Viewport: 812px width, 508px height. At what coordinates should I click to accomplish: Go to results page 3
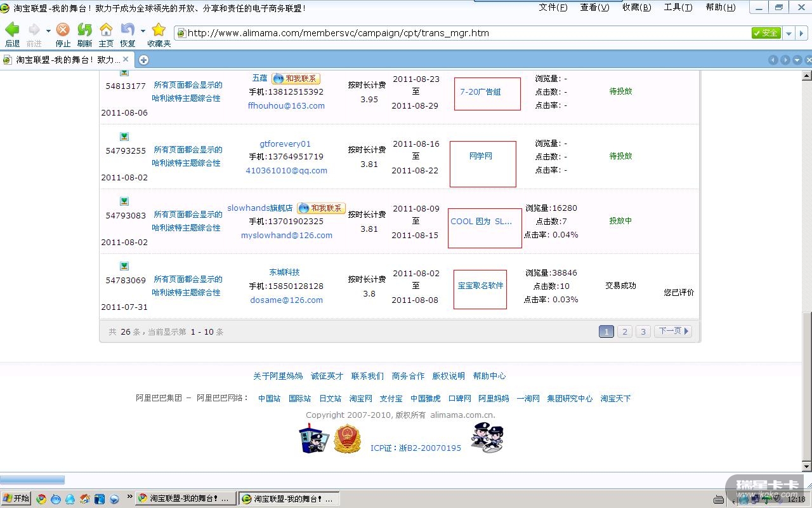643,331
